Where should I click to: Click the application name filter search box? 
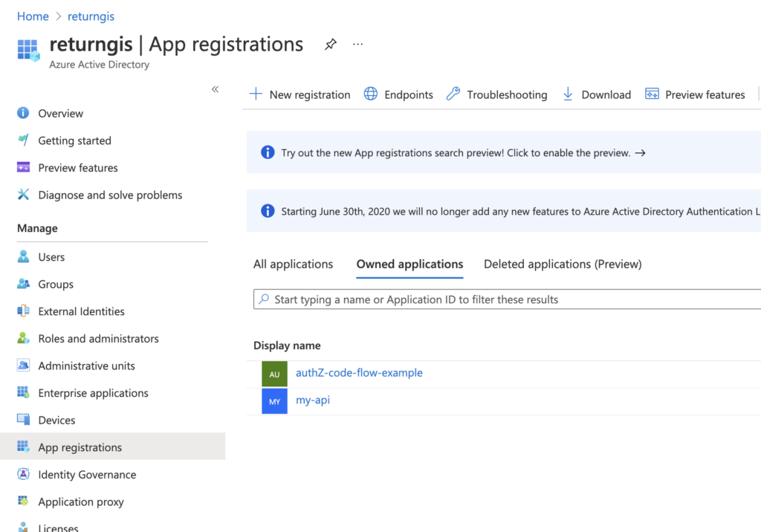(507, 299)
